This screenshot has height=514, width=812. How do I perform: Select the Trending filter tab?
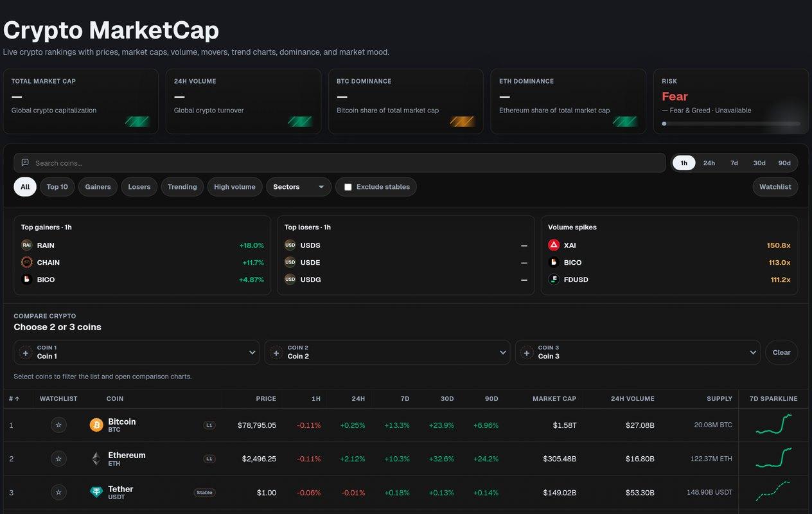pyautogui.click(x=182, y=187)
